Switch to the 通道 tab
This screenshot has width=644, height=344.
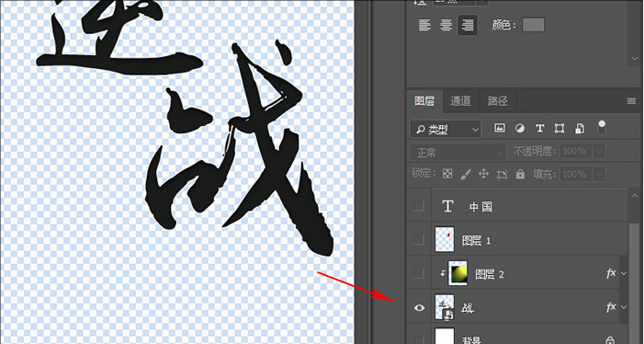(x=460, y=100)
